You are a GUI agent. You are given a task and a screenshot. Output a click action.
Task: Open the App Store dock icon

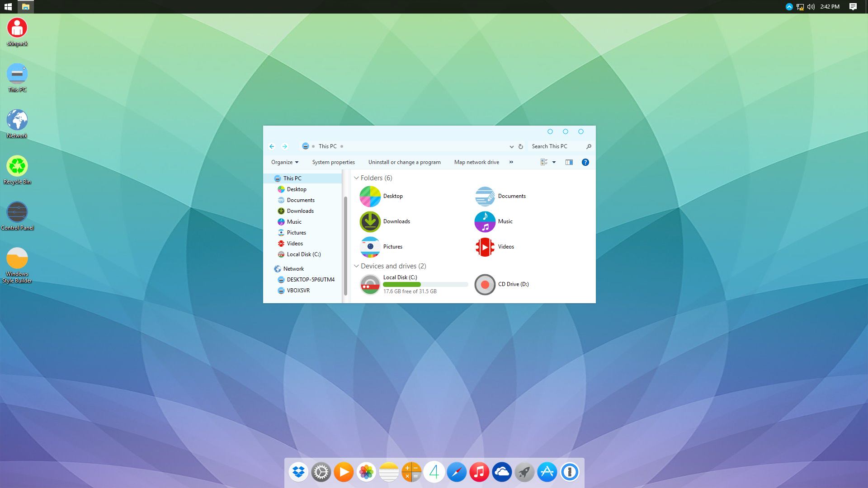(x=547, y=472)
